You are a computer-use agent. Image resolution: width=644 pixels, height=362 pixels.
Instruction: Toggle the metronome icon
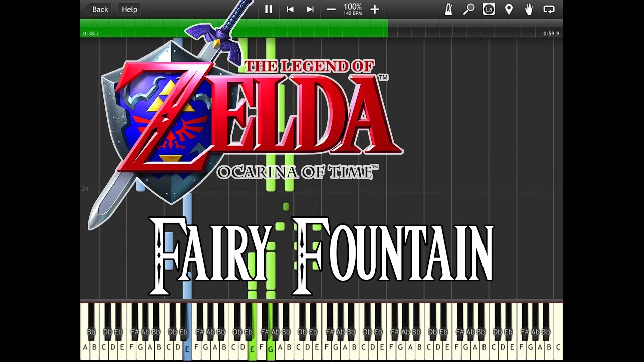448,9
